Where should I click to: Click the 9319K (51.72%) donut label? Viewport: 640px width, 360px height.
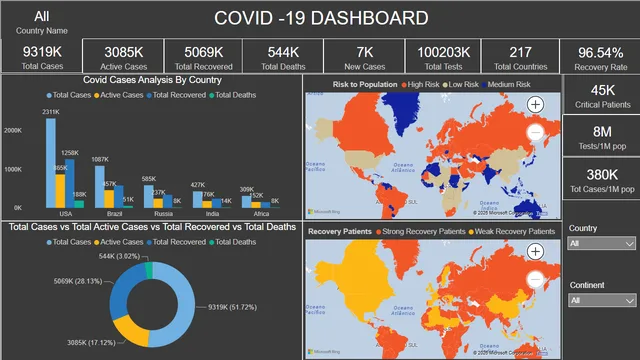pos(232,307)
